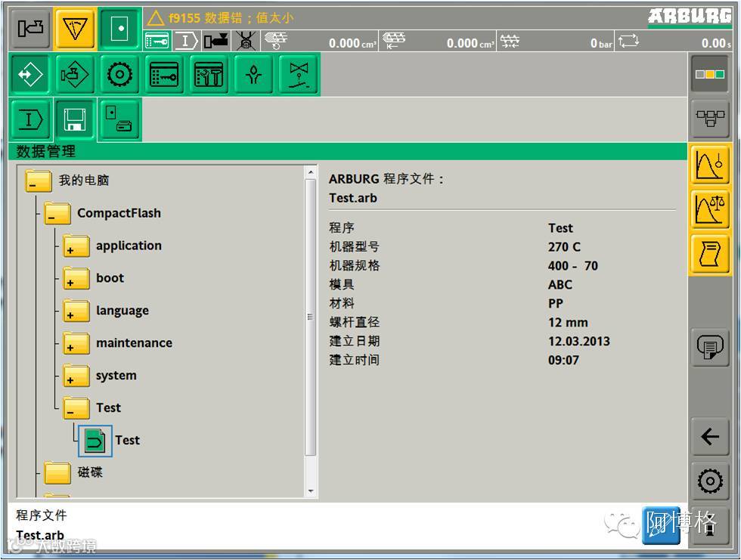Screen dimensions: 741x560
Task: Click the nozzle drop icon
Action: pyautogui.click(x=253, y=74)
